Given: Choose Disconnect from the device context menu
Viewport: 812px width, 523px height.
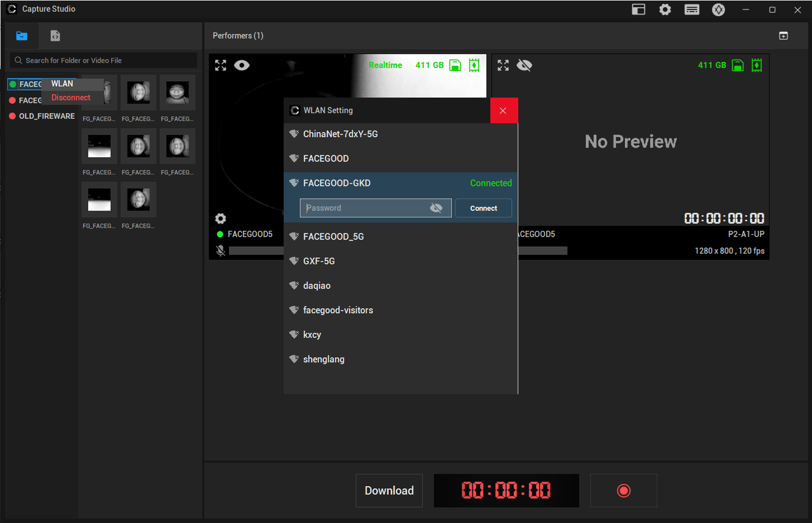Looking at the screenshot, I should pyautogui.click(x=71, y=98).
